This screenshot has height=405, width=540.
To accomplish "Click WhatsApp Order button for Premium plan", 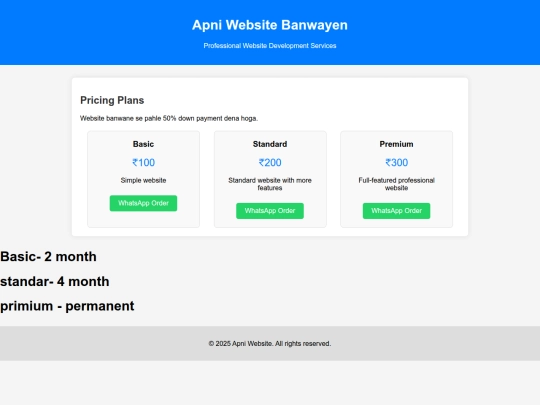I will pyautogui.click(x=396, y=211).
